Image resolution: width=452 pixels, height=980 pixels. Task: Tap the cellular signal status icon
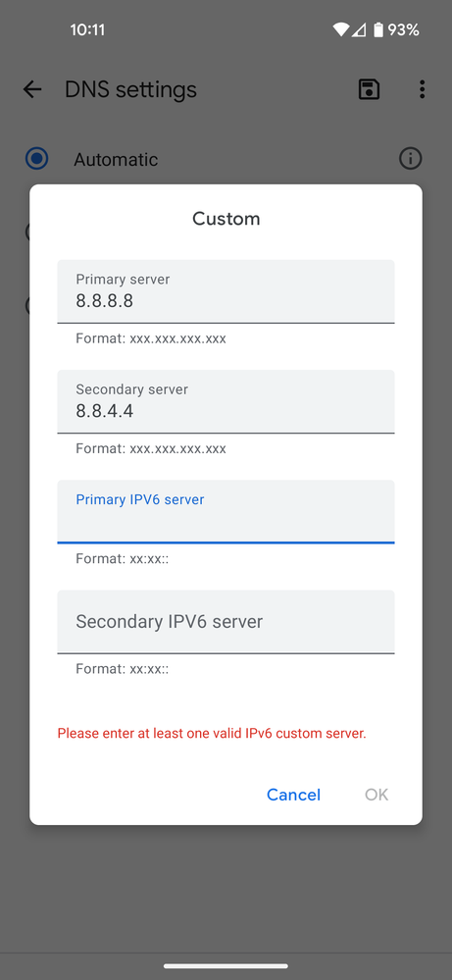(x=358, y=29)
